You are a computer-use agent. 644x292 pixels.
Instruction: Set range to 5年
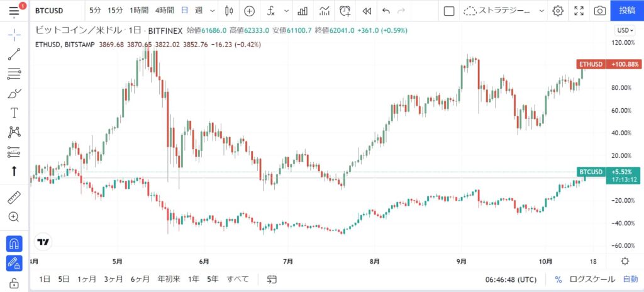(x=213, y=279)
